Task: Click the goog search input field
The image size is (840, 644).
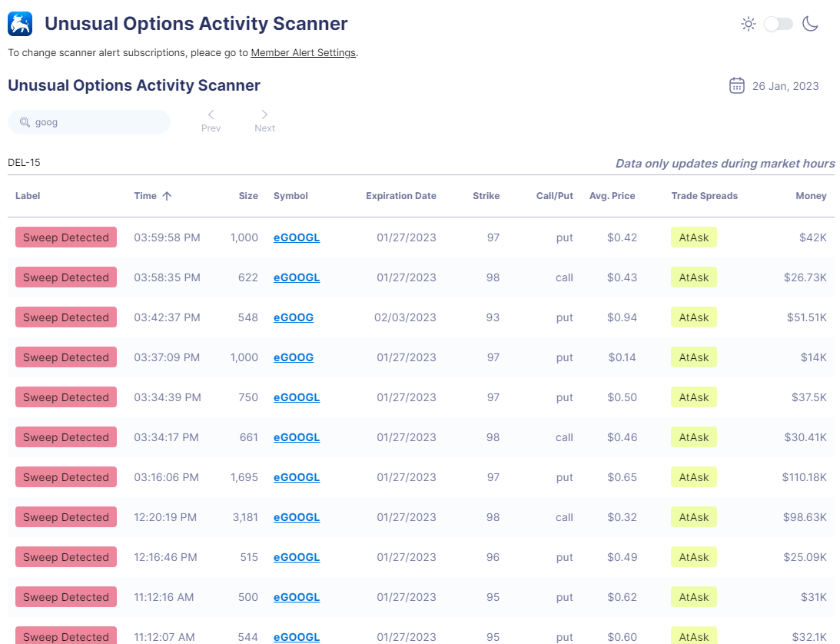Action: pyautogui.click(x=89, y=122)
